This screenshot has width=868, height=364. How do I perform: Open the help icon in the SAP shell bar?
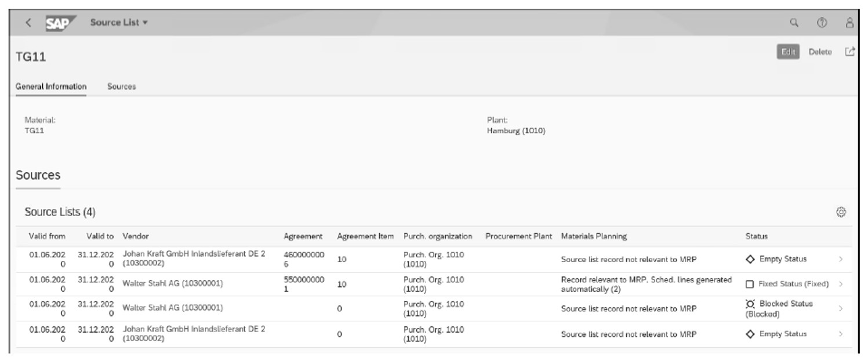[x=822, y=21]
